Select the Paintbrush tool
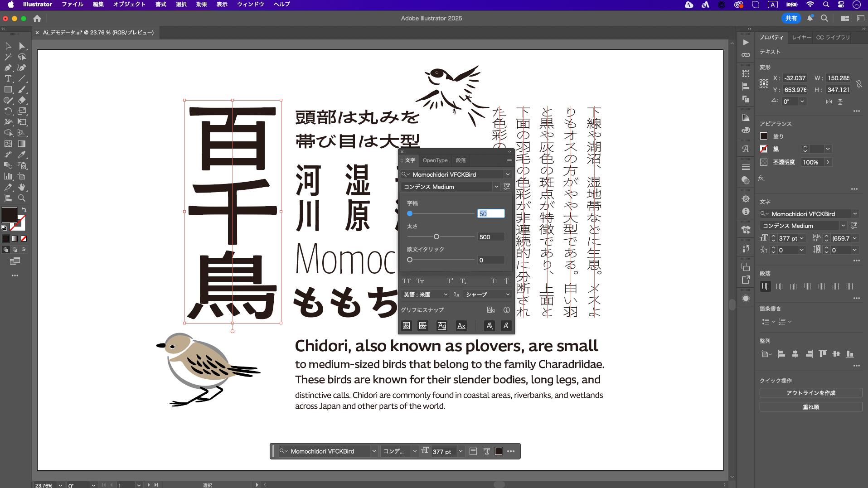868x488 pixels. point(22,89)
